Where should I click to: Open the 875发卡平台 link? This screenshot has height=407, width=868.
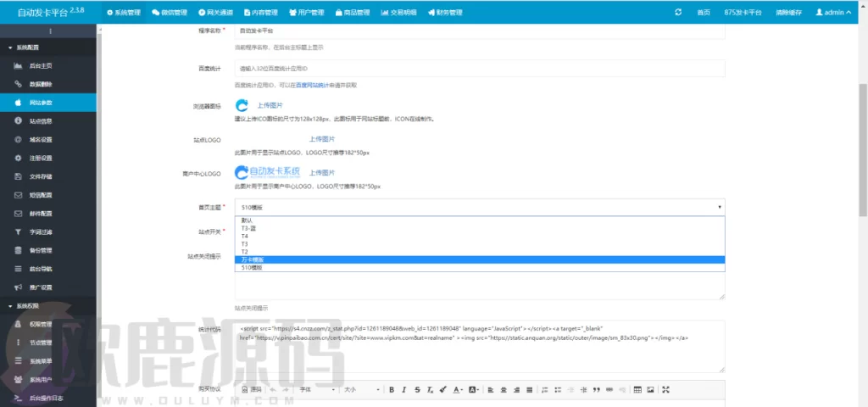(x=743, y=12)
